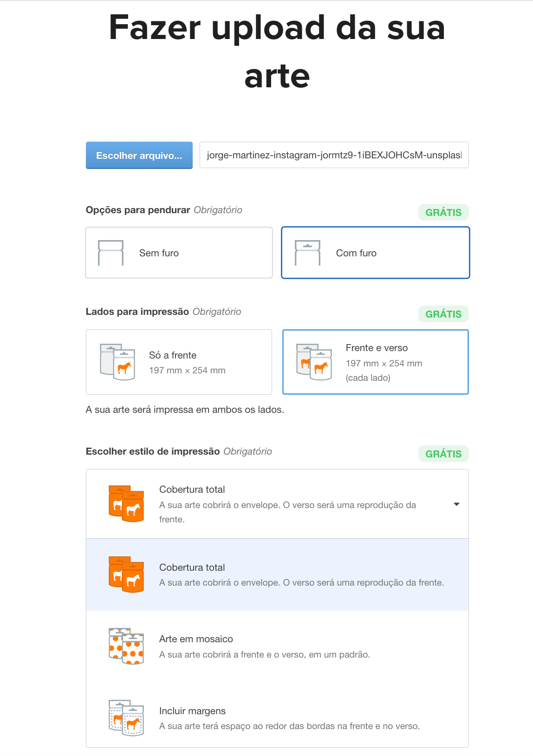533x756 pixels.
Task: Choose Só a frente printing side
Action: pyautogui.click(x=179, y=362)
